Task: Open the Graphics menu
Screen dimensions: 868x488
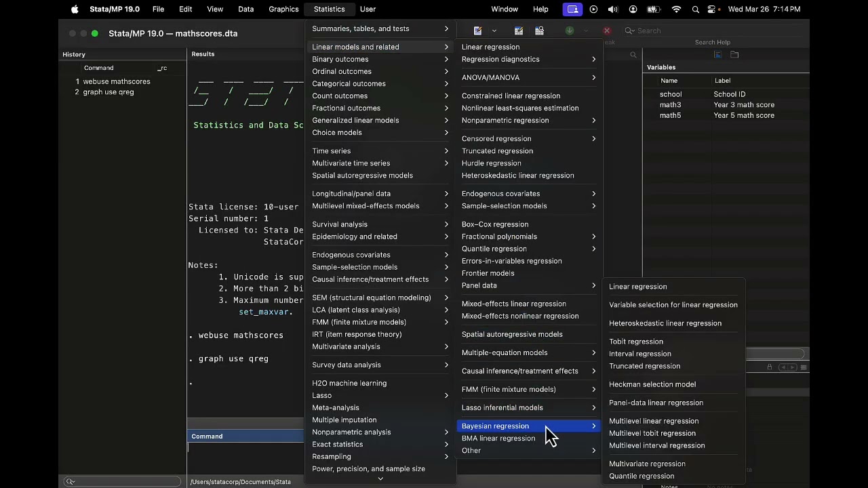Action: pos(283,9)
